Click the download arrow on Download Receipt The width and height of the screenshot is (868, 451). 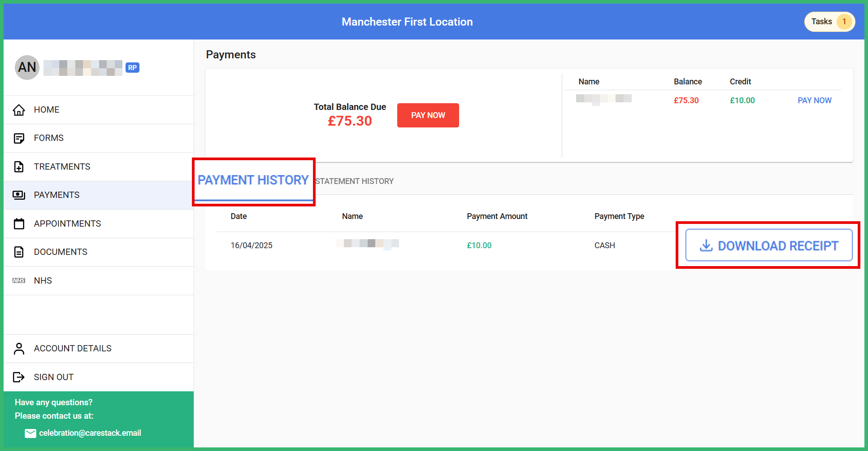click(x=707, y=245)
